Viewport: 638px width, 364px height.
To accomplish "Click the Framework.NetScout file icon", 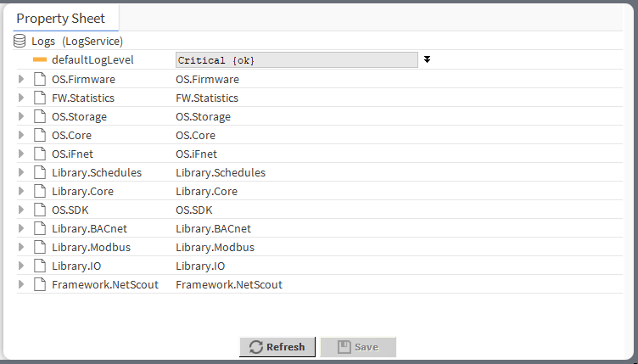I will pos(39,284).
